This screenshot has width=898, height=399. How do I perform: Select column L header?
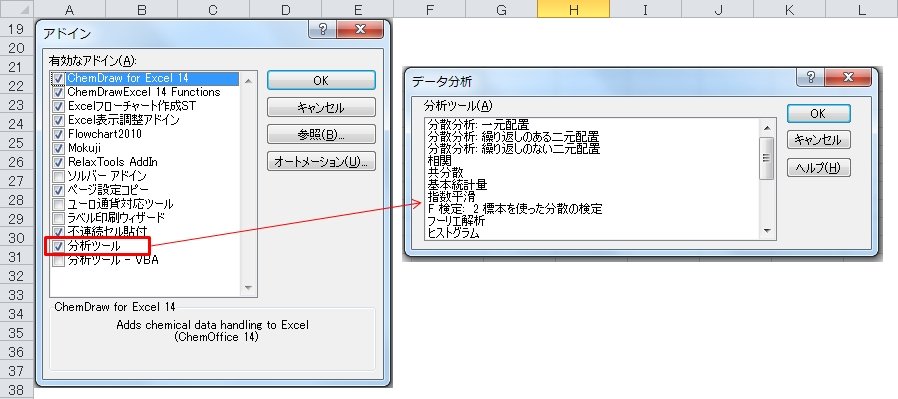click(x=861, y=9)
